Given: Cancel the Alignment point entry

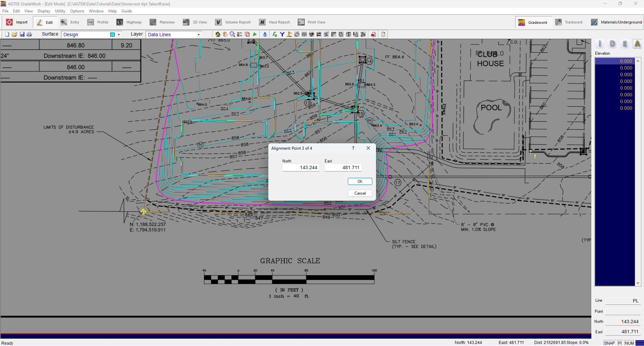Looking at the screenshot, I should point(360,193).
